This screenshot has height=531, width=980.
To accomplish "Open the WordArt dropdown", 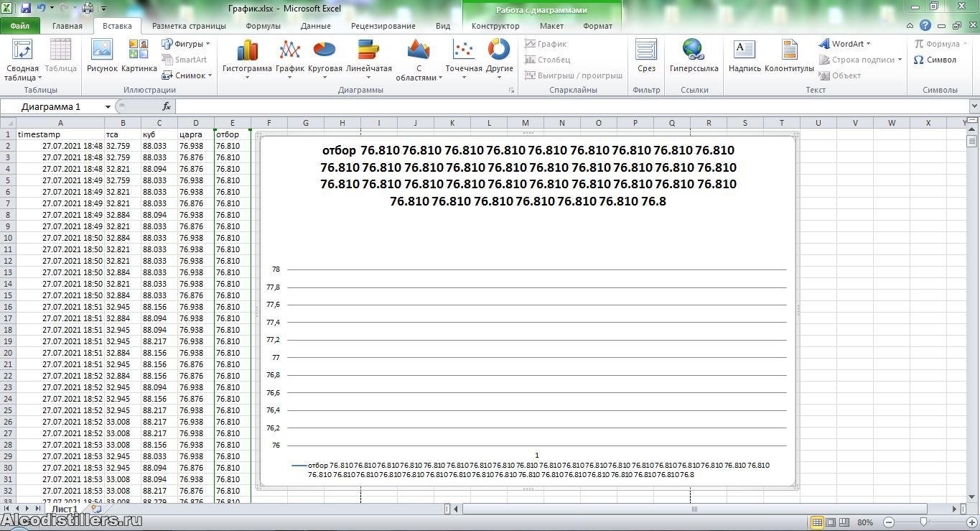I will click(x=845, y=44).
